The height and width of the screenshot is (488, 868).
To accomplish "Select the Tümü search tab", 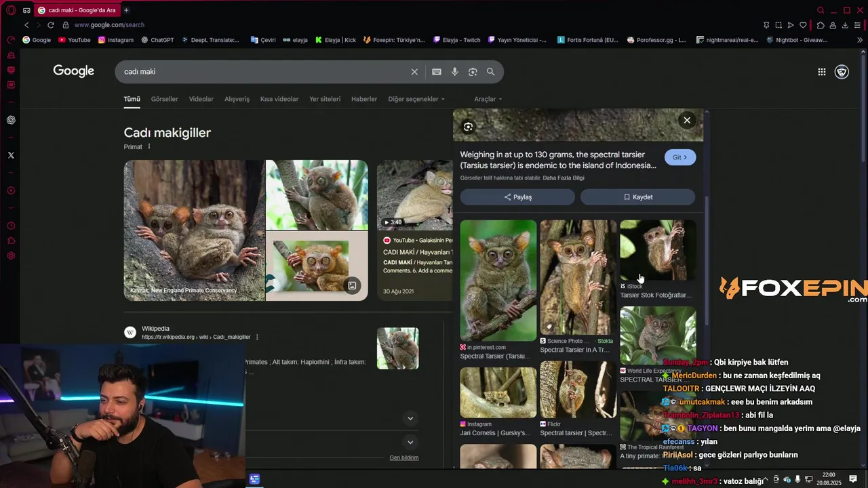I will click(x=132, y=99).
